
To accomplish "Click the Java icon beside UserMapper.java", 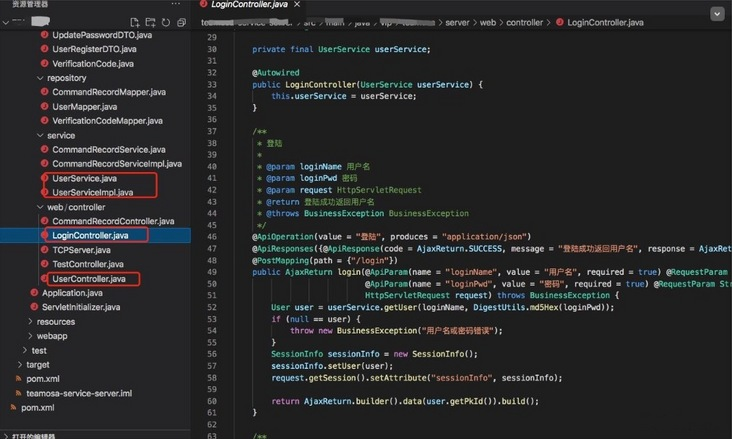I will click(x=44, y=106).
